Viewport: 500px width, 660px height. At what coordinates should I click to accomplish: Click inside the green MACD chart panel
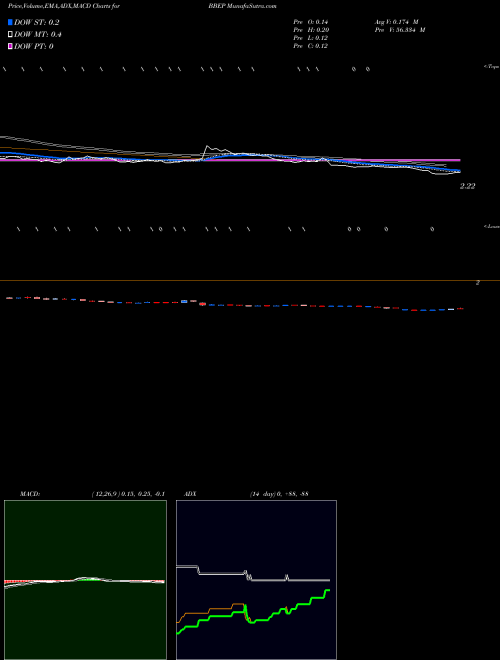(x=85, y=580)
